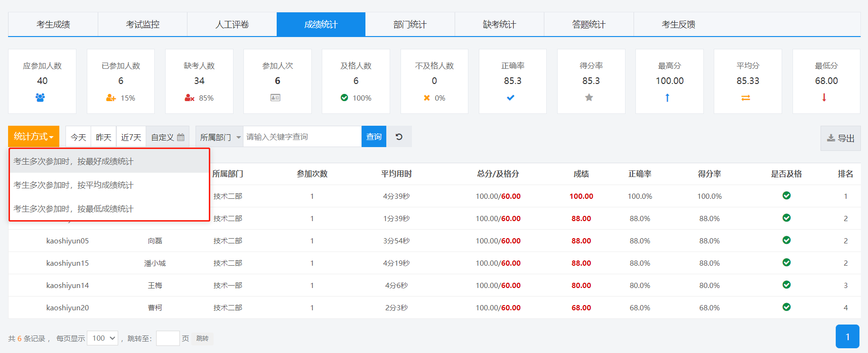Click the blue up arrow under 最高分
Viewport: 868px width, 353px height.
click(667, 98)
